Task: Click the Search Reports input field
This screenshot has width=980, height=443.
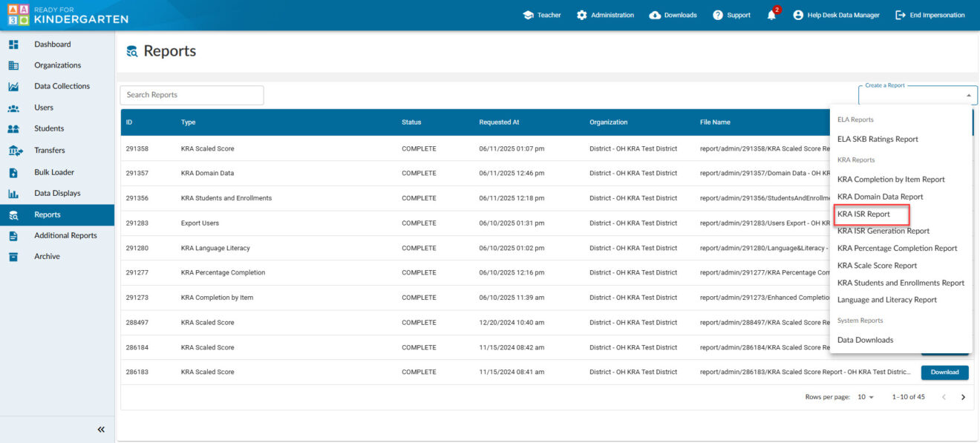Action: tap(192, 95)
